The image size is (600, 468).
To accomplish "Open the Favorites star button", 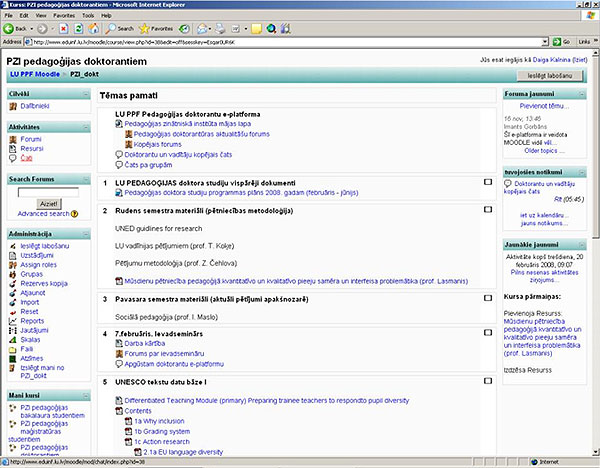I will 156,29.
